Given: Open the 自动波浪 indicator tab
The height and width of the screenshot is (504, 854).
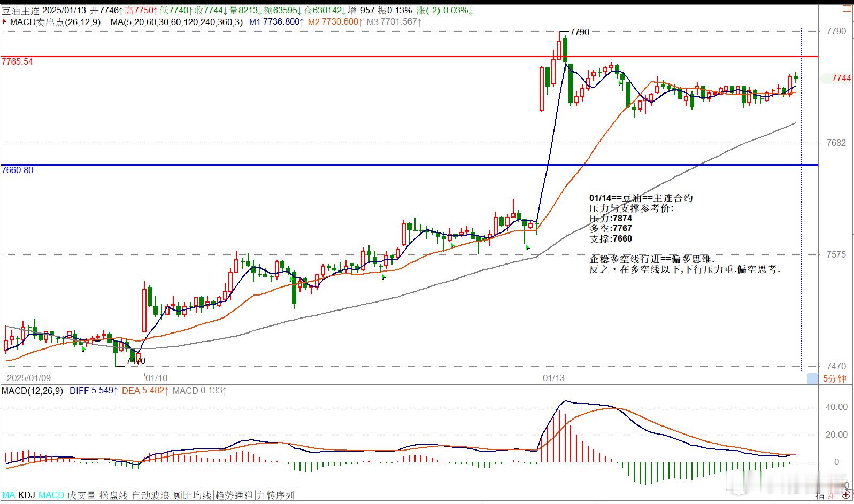Looking at the screenshot, I should (151, 495).
